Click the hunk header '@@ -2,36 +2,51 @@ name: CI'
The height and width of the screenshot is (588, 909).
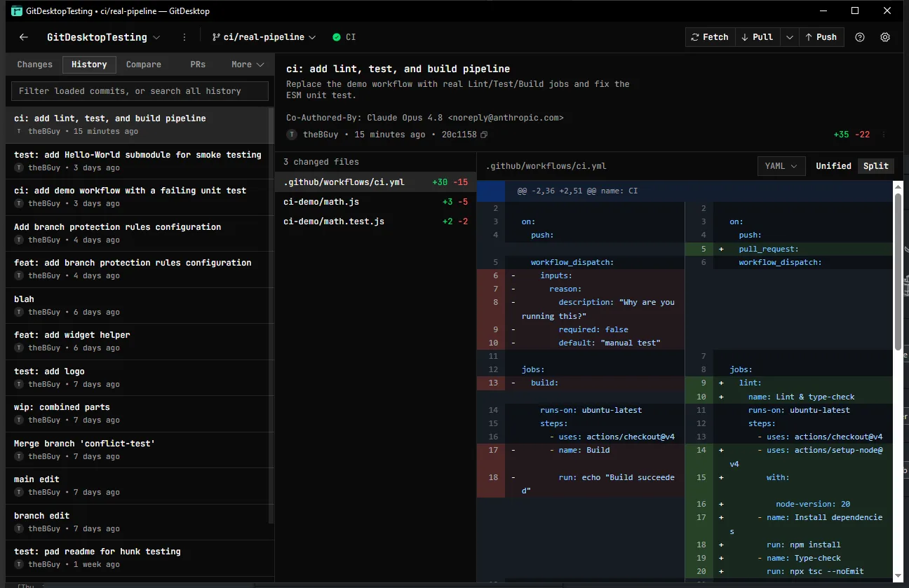pyautogui.click(x=577, y=191)
